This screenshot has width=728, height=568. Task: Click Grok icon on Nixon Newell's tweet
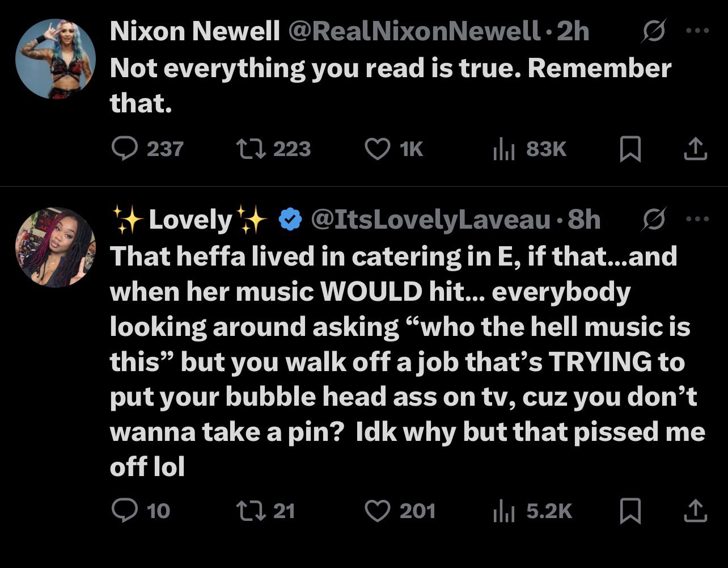point(653,33)
